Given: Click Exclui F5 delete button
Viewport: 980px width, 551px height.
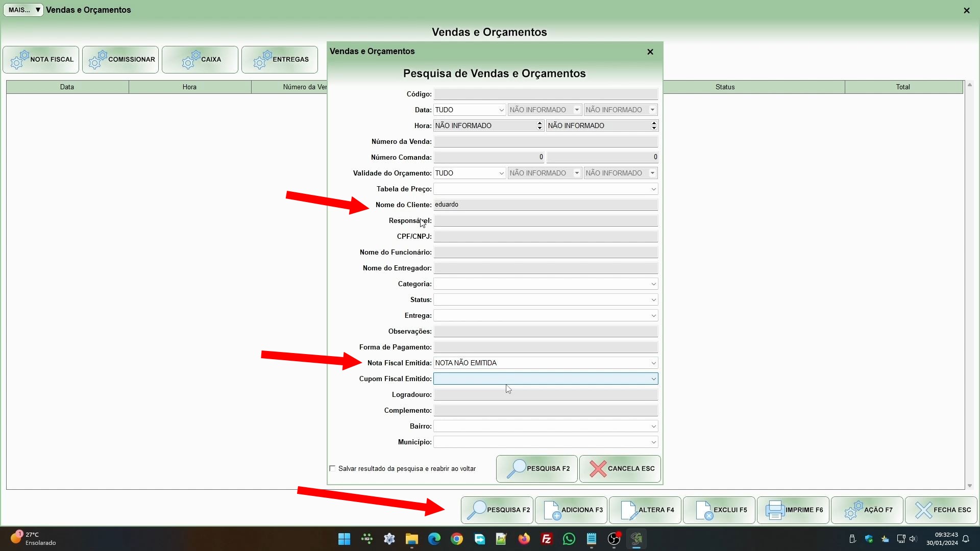Looking at the screenshot, I should 719,510.
